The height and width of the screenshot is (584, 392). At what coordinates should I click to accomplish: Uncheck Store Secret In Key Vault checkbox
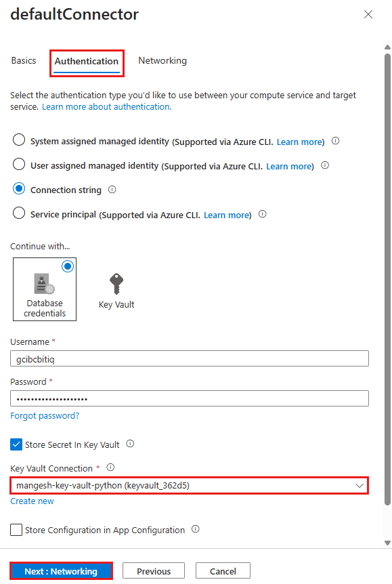16,444
